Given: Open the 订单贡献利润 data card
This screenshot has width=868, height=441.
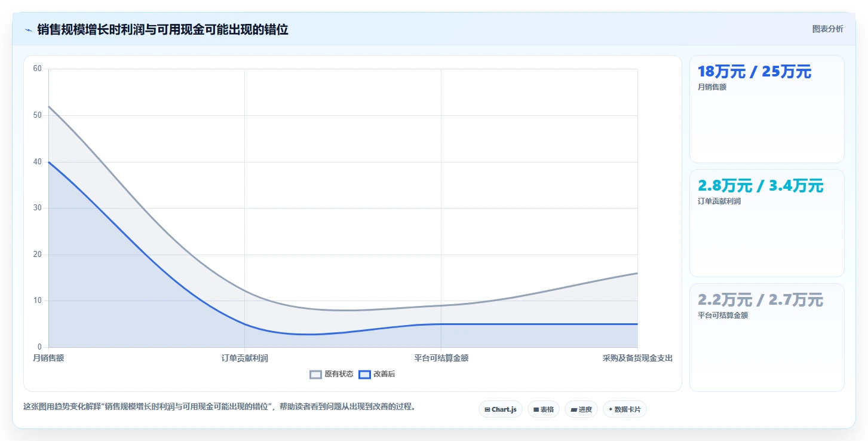Looking at the screenshot, I should click(x=766, y=223).
